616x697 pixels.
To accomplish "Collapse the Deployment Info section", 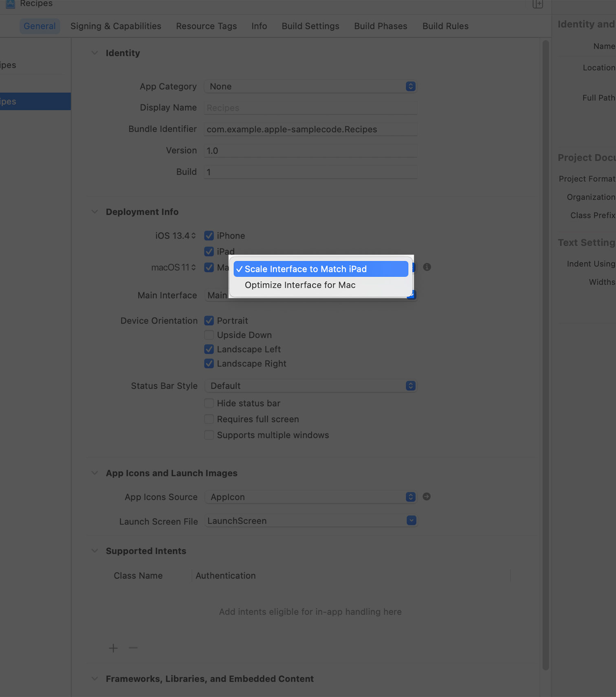I will click(95, 212).
